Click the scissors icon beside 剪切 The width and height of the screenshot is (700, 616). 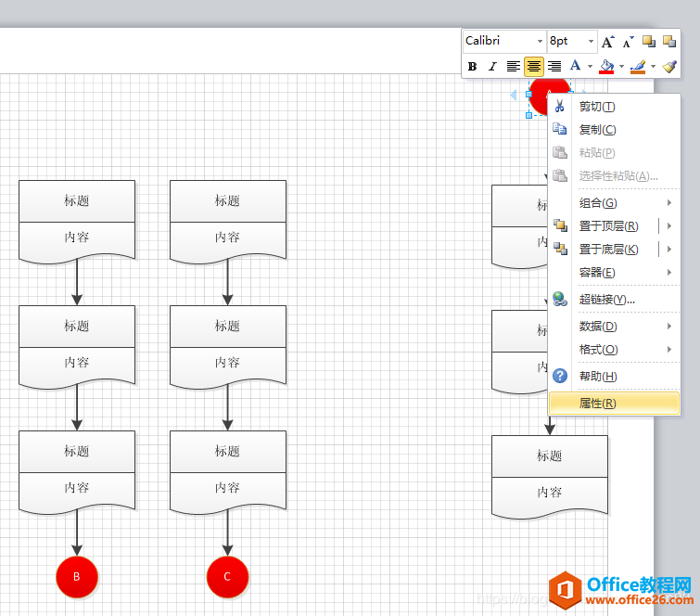tap(559, 107)
